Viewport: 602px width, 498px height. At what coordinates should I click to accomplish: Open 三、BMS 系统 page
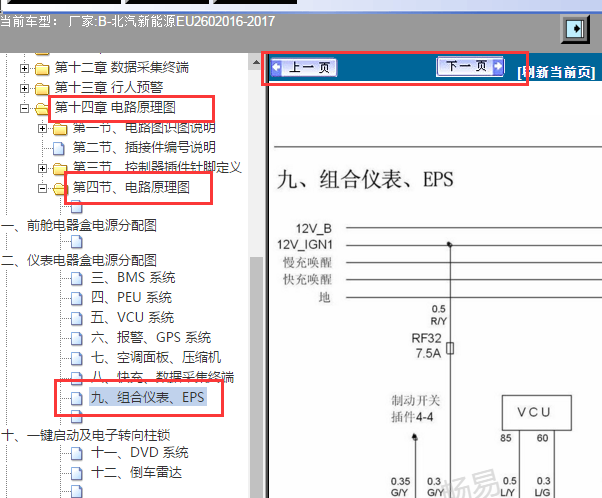click(133, 277)
